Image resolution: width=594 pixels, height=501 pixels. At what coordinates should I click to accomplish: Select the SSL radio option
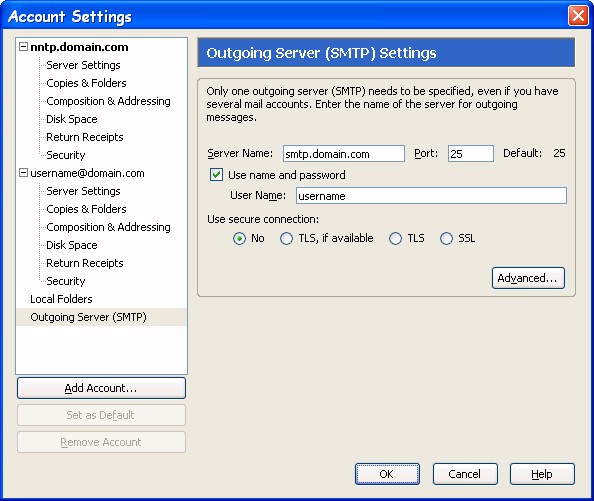tap(446, 239)
